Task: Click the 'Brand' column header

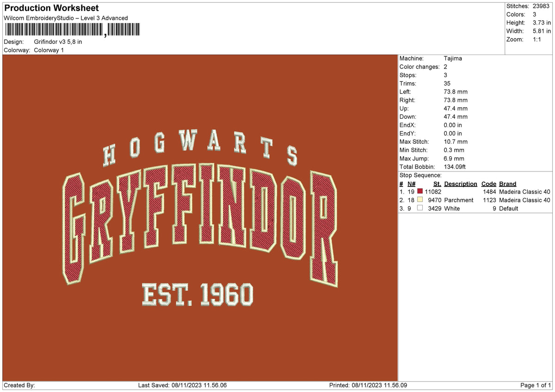Action: point(508,184)
